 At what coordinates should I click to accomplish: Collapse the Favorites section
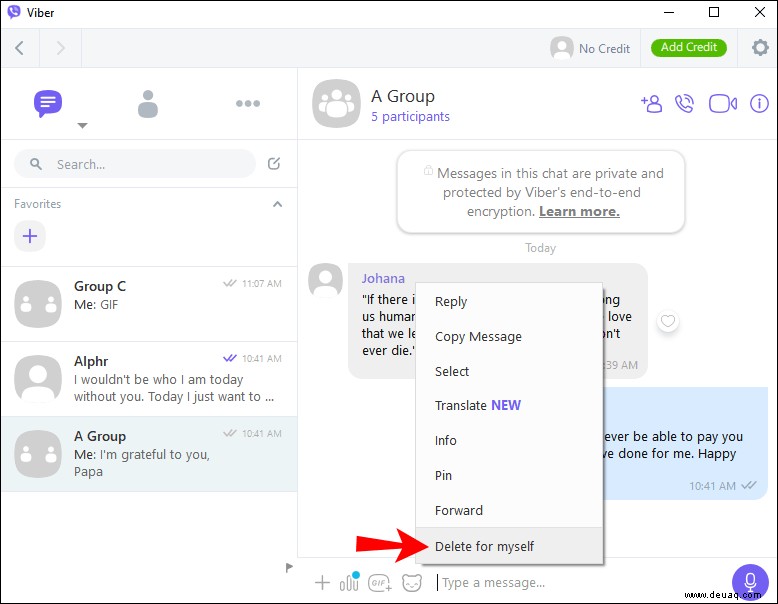(277, 204)
